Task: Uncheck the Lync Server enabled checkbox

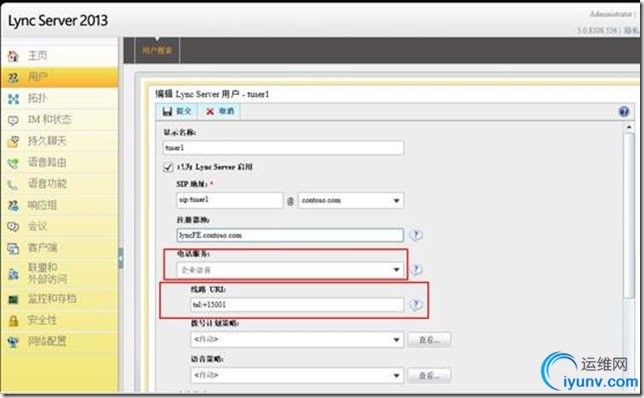Action: click(168, 167)
